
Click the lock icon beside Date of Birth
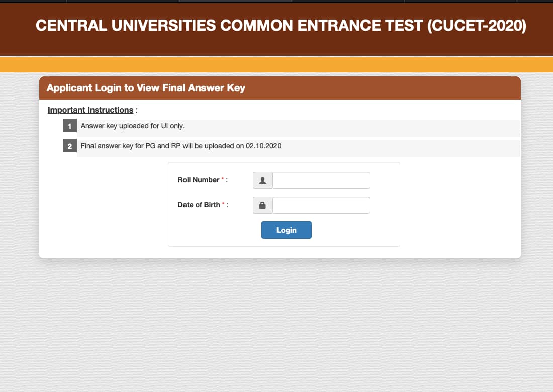pos(262,205)
